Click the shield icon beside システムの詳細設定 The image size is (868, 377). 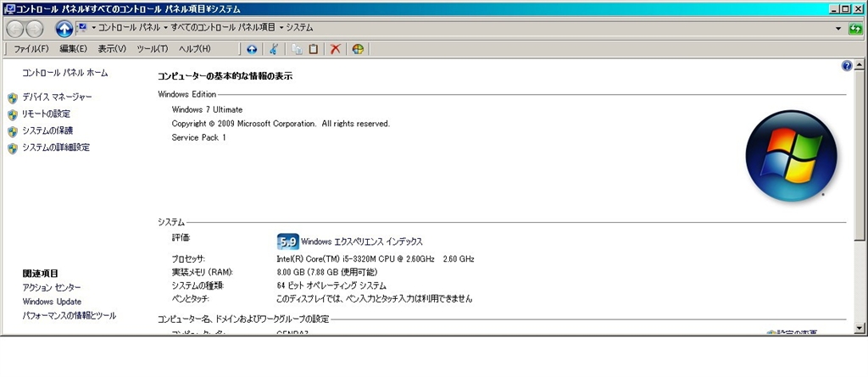(13, 148)
